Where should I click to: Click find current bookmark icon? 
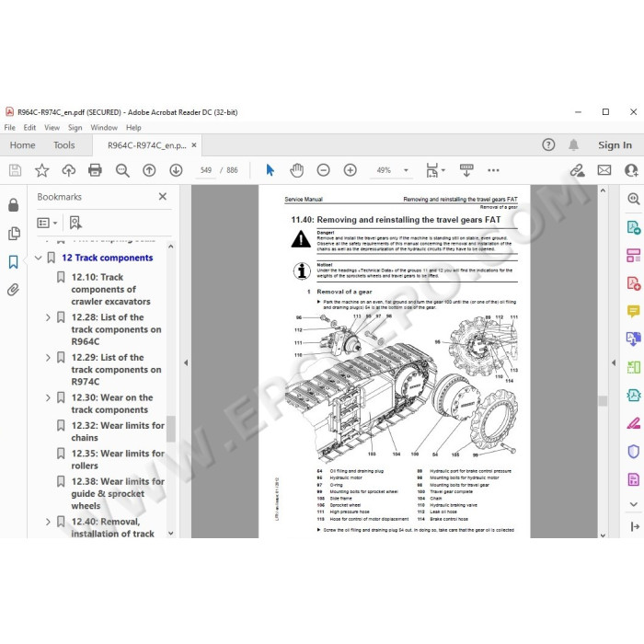75,223
